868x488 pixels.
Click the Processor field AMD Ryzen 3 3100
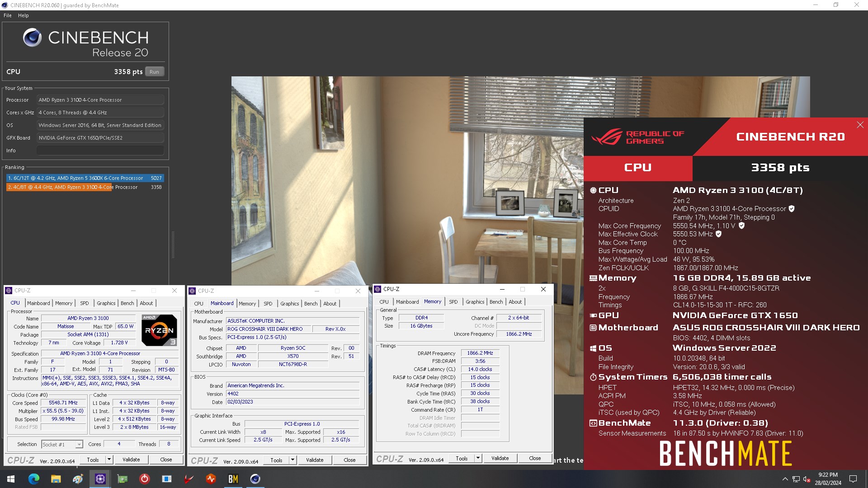(100, 100)
